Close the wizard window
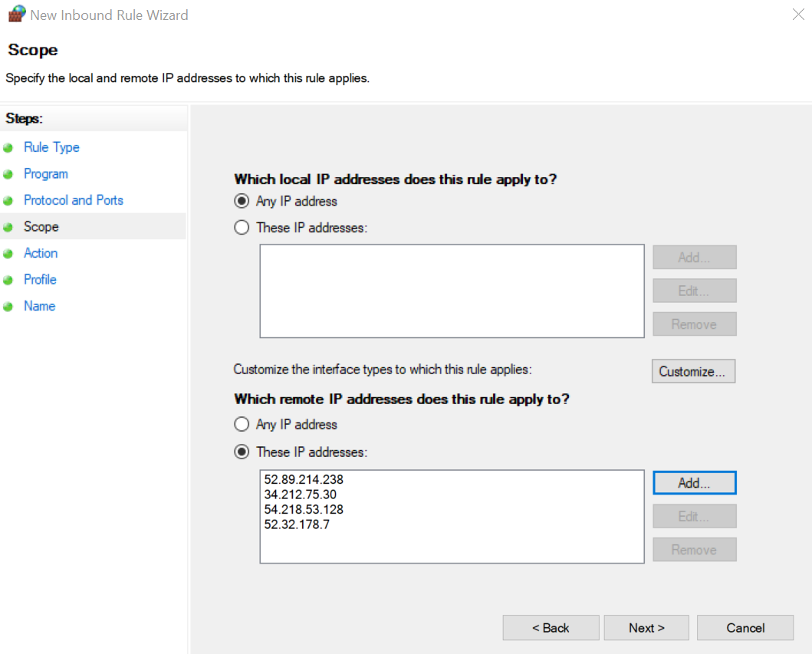 (798, 15)
